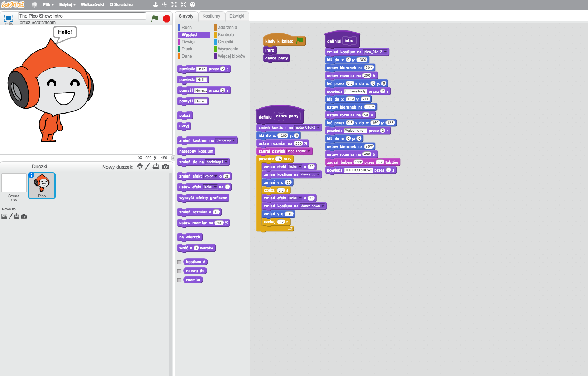Open O Scratchu page
The width and height of the screenshot is (588, 376).
[121, 5]
